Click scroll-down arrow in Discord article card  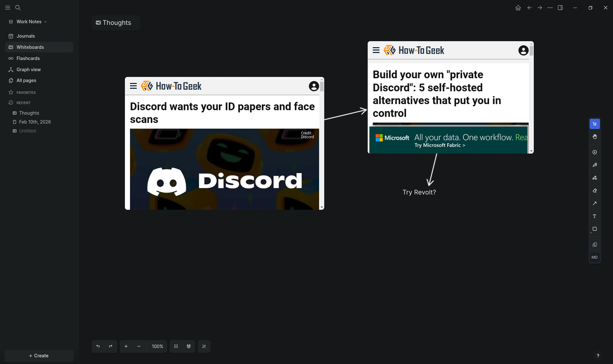click(x=322, y=207)
